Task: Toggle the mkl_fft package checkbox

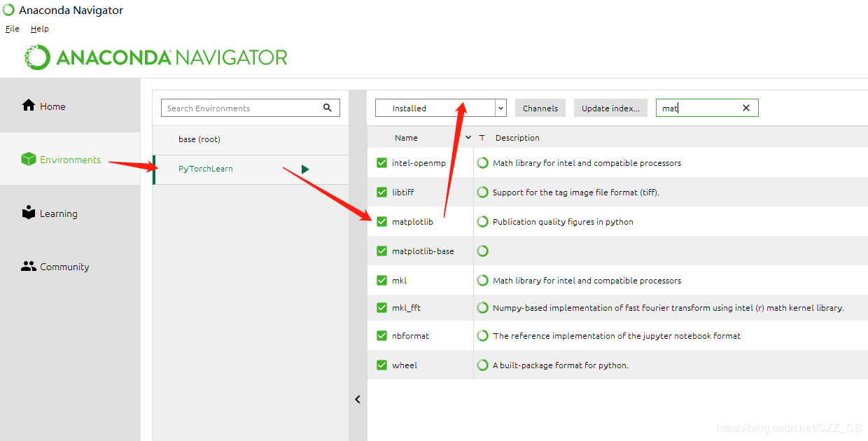Action: [381, 307]
